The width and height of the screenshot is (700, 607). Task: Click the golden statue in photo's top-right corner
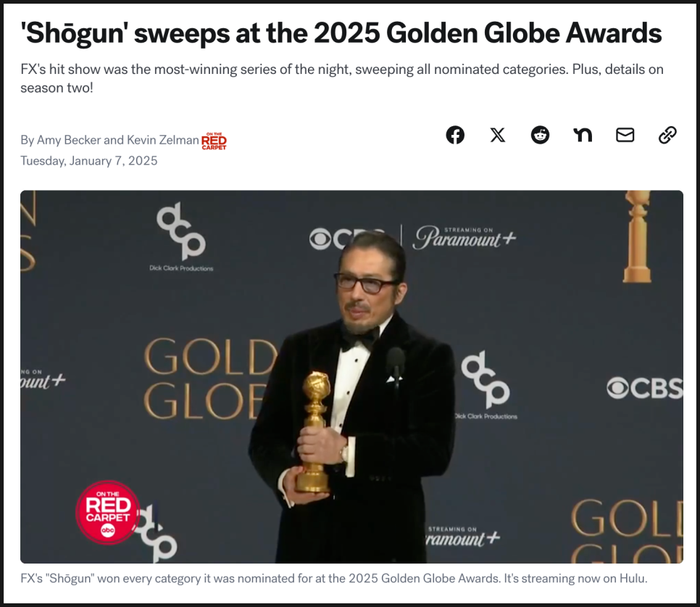pos(637,236)
